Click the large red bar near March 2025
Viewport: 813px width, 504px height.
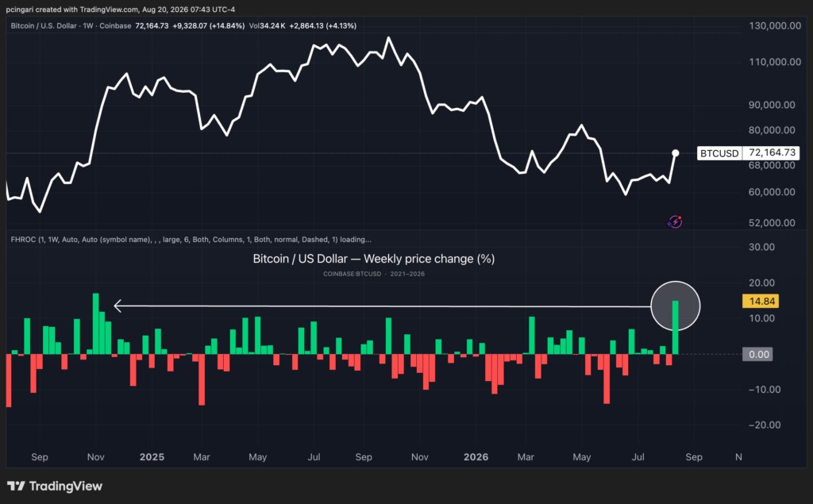202,379
